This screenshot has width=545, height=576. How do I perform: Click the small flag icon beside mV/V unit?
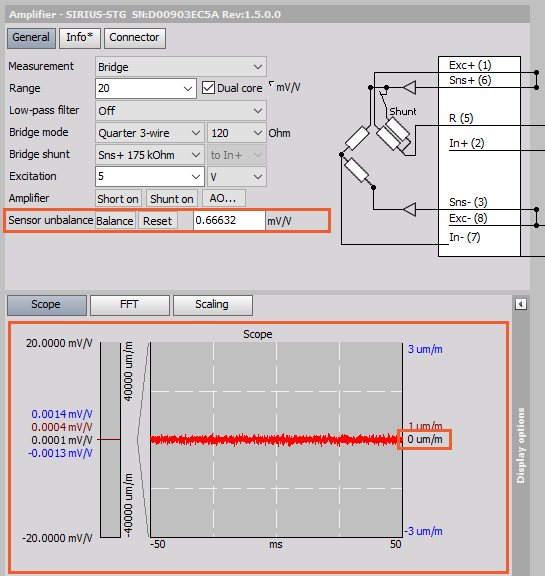pyautogui.click(x=271, y=84)
